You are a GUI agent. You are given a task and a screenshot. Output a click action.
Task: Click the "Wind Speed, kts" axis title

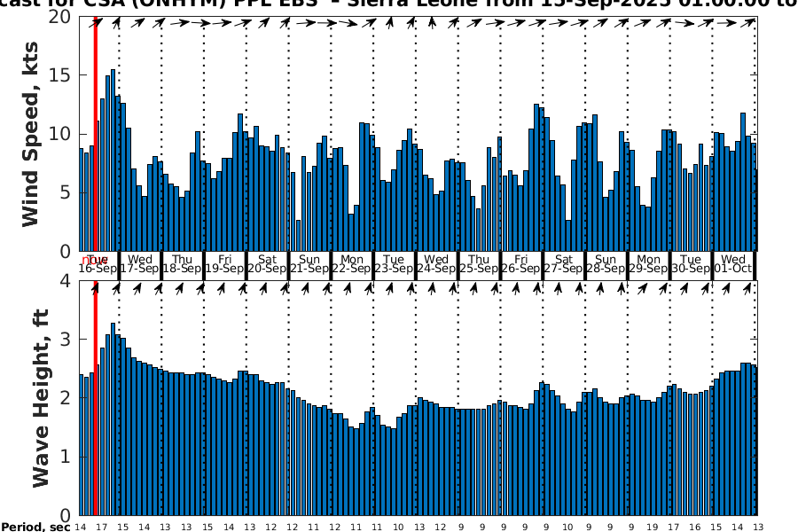pos(31,133)
